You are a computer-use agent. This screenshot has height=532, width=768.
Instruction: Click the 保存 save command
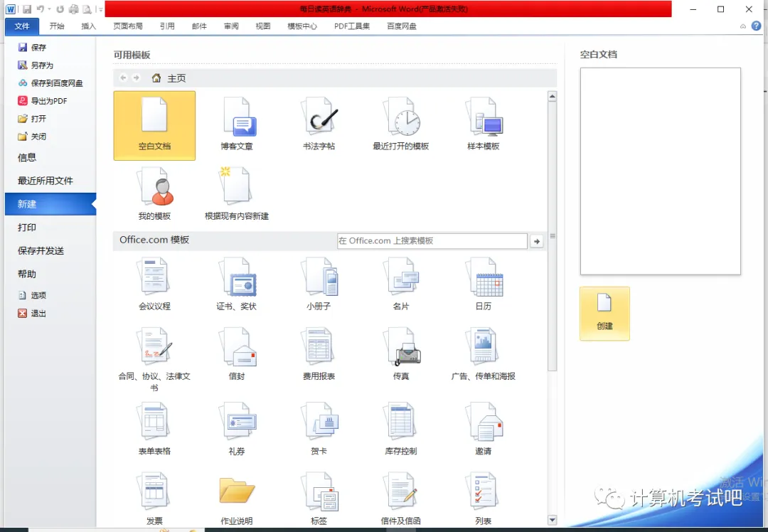click(32, 48)
